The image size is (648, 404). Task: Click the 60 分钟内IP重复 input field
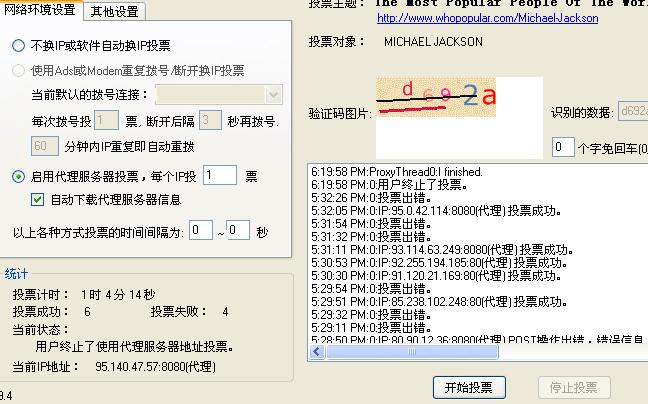click(x=45, y=146)
